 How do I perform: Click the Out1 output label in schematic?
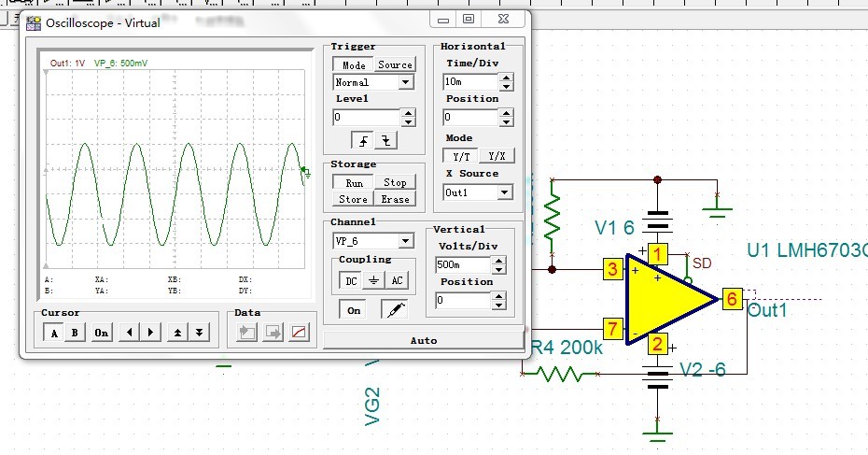click(x=767, y=310)
